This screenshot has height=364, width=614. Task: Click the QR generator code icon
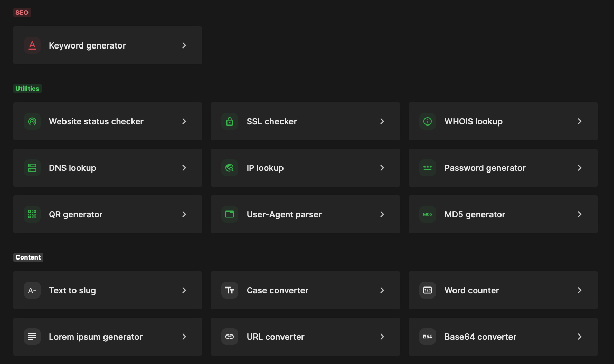point(32,214)
